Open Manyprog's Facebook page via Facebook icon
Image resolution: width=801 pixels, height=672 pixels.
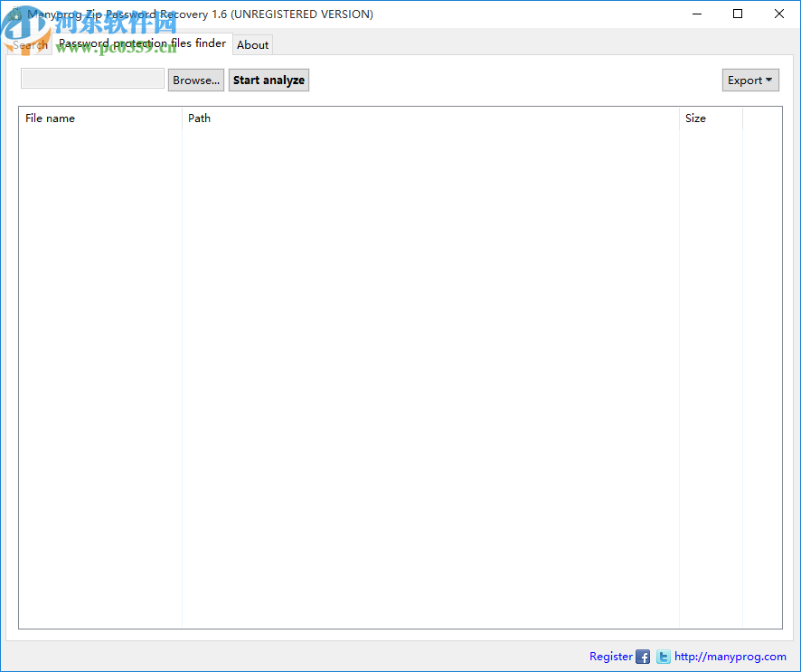point(642,657)
